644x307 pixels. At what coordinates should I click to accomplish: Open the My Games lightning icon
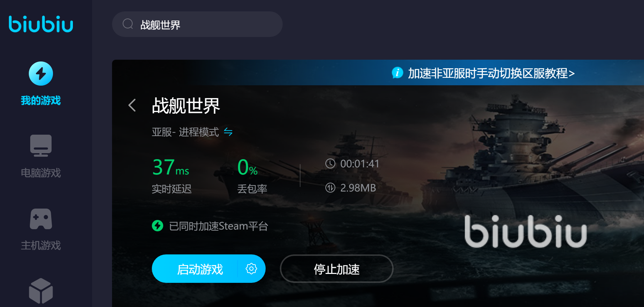(41, 74)
